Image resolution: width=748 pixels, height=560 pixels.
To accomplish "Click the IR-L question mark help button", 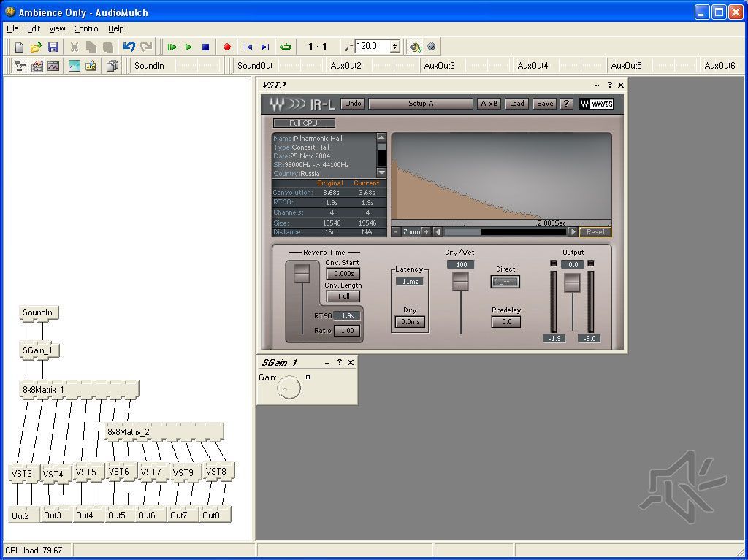I will click(x=566, y=104).
